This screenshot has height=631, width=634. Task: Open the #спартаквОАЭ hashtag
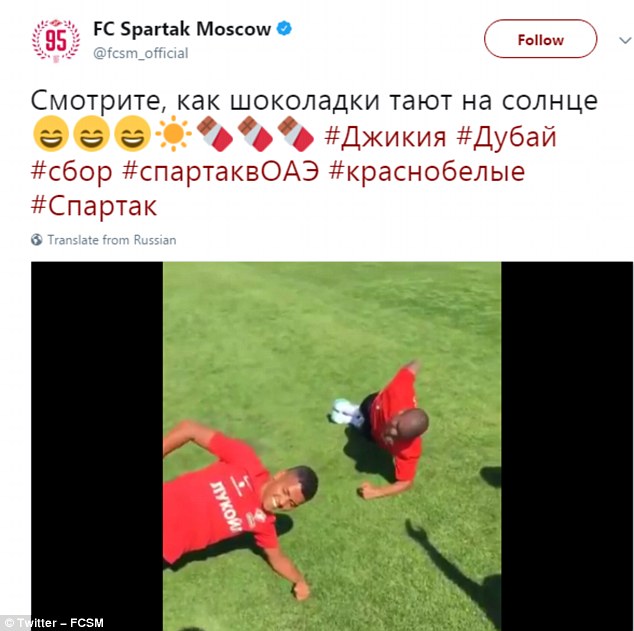220,171
